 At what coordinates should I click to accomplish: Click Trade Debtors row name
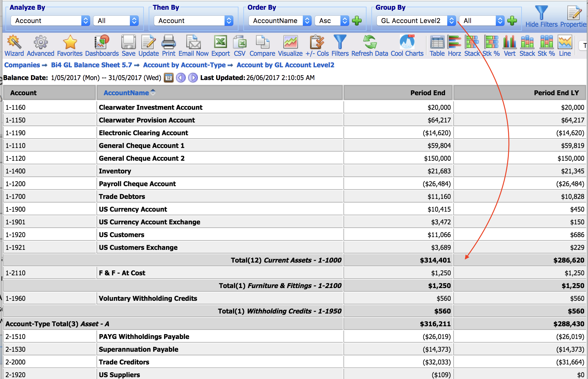click(x=122, y=196)
